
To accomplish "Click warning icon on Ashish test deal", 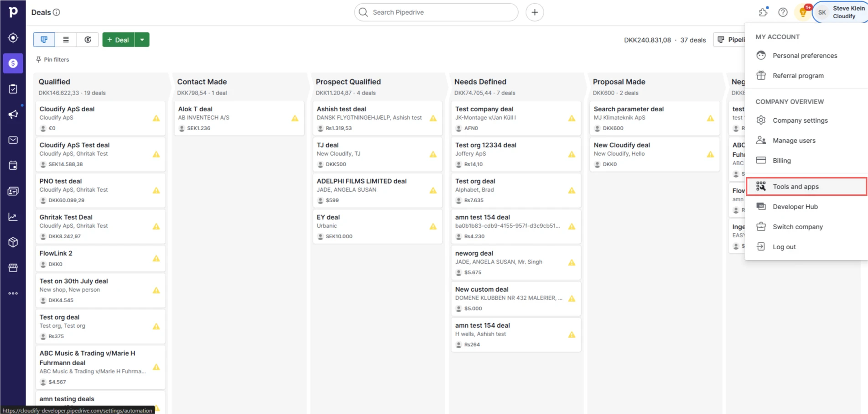I will tap(433, 118).
